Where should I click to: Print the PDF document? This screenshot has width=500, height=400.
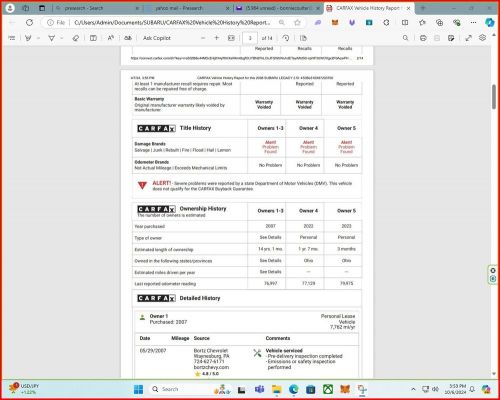(423, 38)
